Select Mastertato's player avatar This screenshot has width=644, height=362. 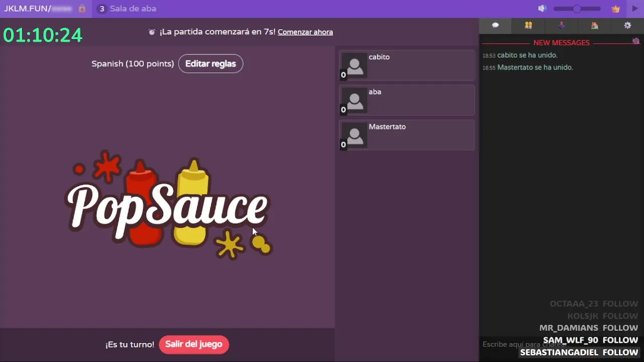[x=354, y=135]
